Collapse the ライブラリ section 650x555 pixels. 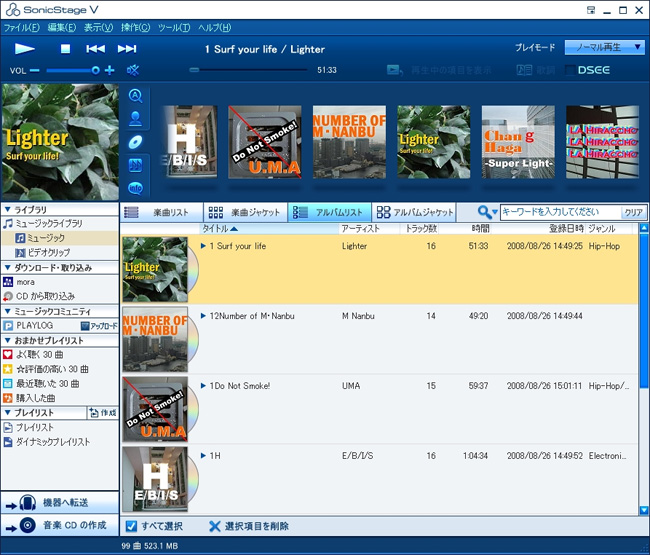pyautogui.click(x=7, y=210)
